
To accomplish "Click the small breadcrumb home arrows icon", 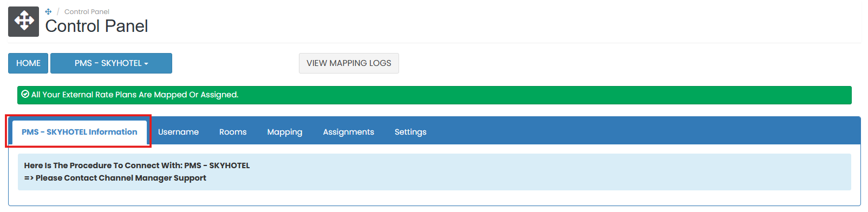I will (x=48, y=11).
